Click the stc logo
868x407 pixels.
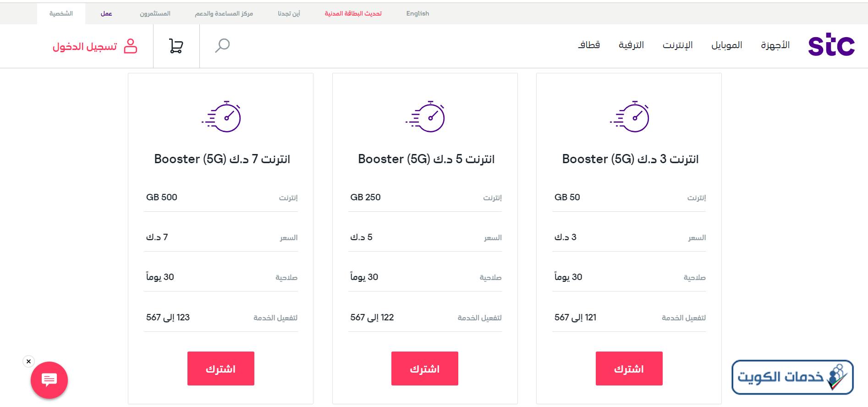click(831, 44)
